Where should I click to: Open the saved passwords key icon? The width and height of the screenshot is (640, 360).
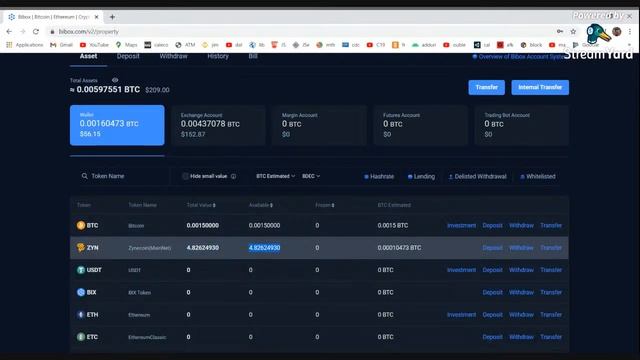tap(560, 31)
